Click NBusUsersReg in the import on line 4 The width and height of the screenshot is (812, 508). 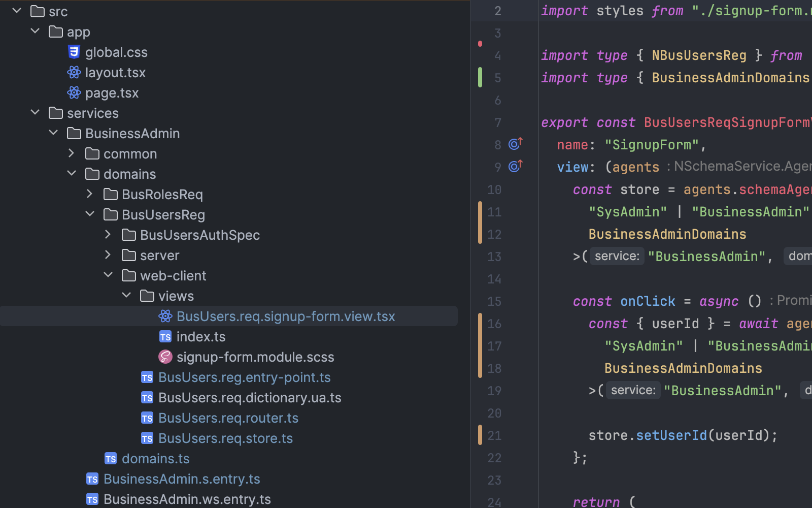(699, 55)
